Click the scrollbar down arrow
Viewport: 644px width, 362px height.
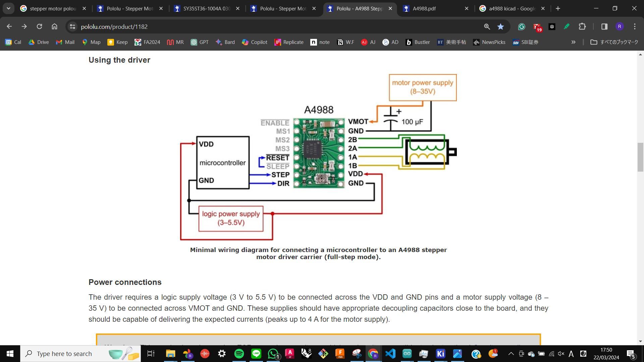[640, 341]
